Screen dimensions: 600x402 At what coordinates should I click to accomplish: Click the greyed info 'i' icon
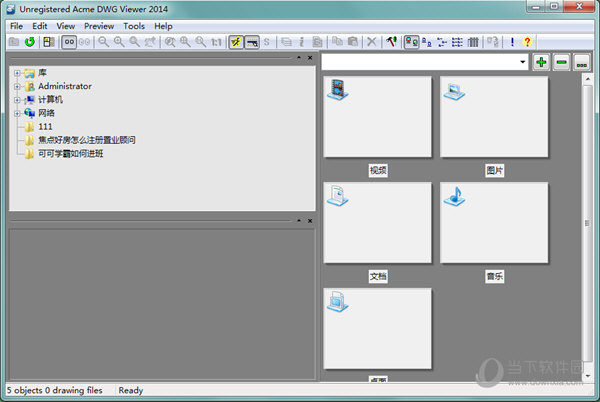302,42
